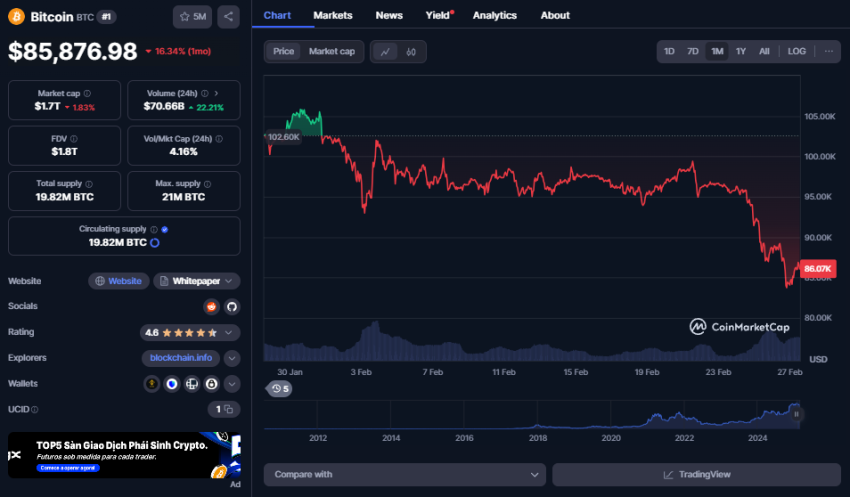Open the third wallet icon
The image size is (850, 497).
192,384
